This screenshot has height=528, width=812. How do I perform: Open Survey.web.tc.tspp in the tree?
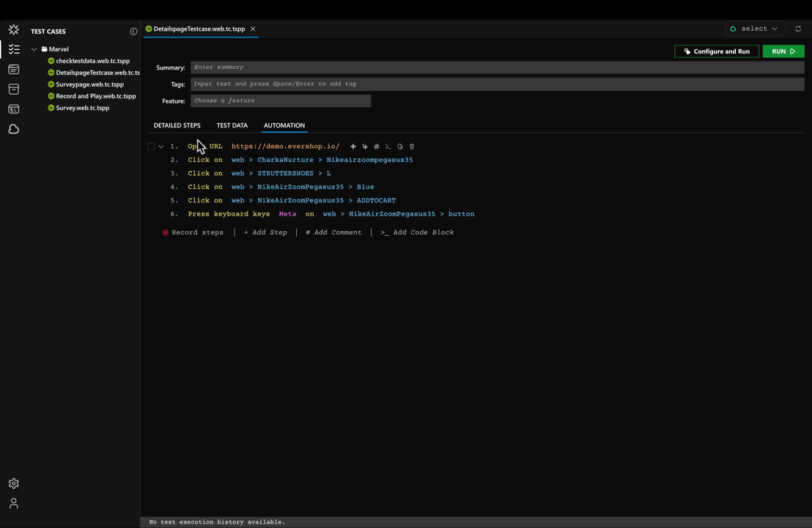pos(83,108)
